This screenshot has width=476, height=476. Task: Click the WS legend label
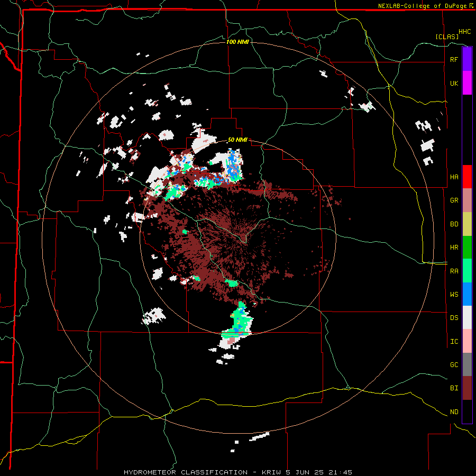click(454, 295)
